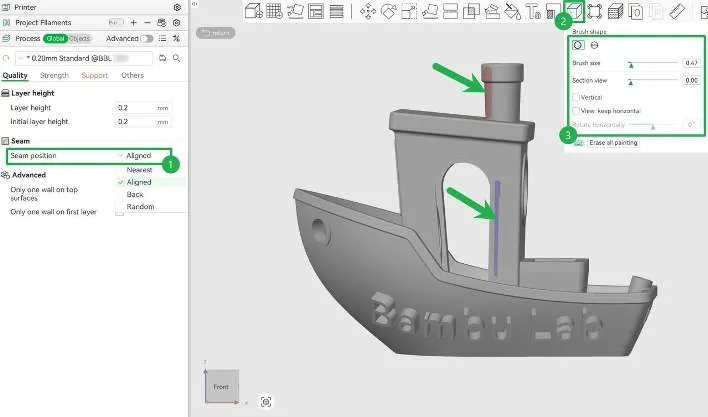Open the Quality tab
The image size is (708, 417).
pyautogui.click(x=15, y=75)
